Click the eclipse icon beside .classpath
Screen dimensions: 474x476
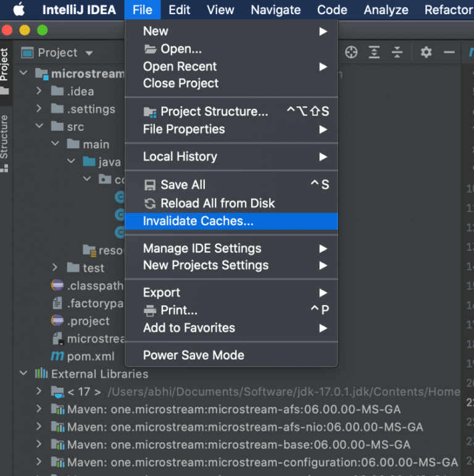pos(57,285)
